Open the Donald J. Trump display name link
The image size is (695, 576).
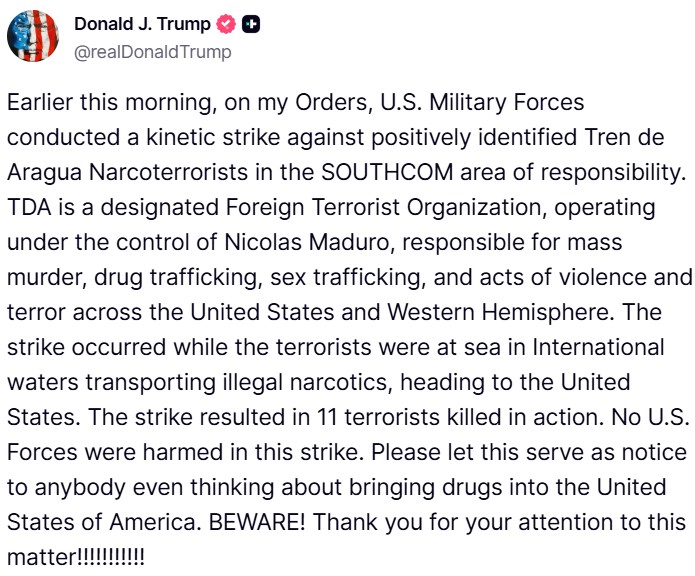click(x=142, y=24)
